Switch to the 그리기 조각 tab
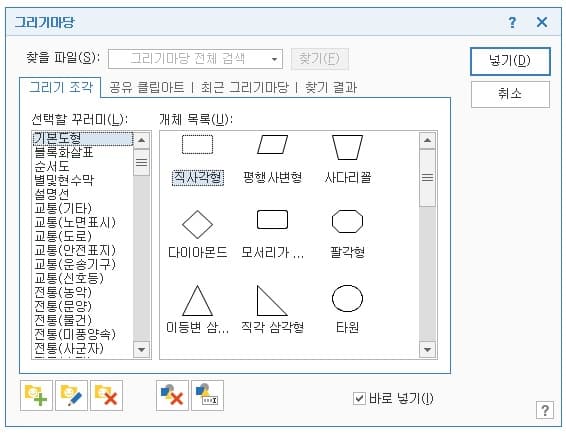 click(x=61, y=87)
